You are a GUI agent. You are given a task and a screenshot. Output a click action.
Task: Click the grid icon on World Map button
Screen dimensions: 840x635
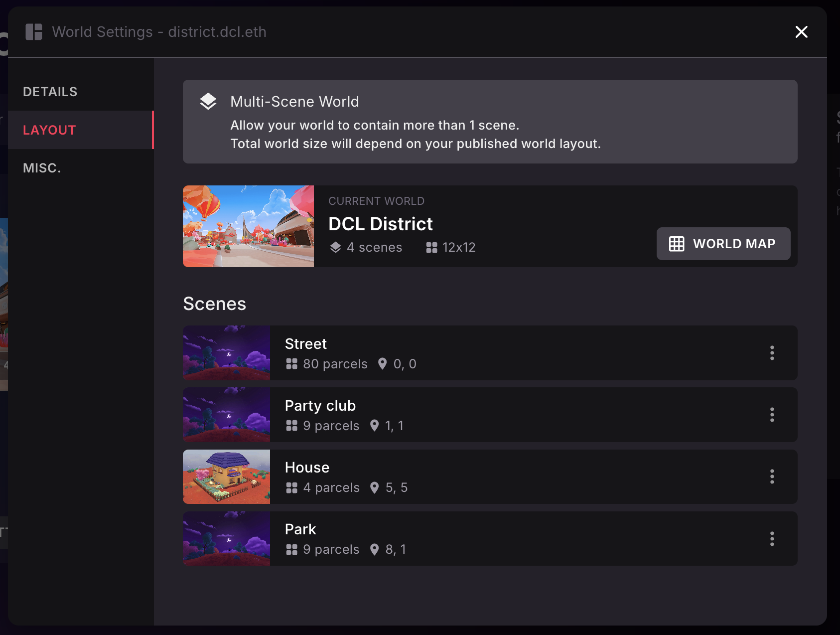click(x=676, y=244)
